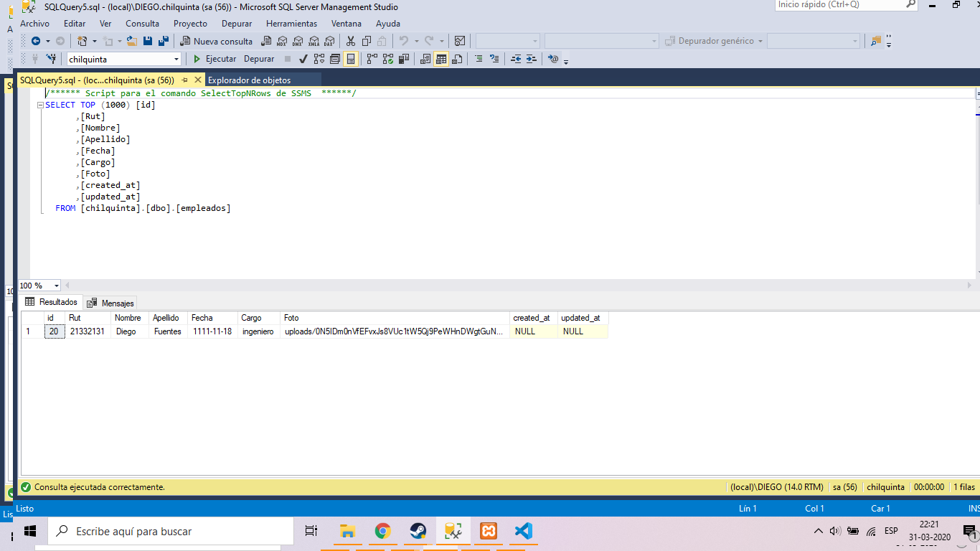Click the Depurar toolbar button

coord(259,59)
